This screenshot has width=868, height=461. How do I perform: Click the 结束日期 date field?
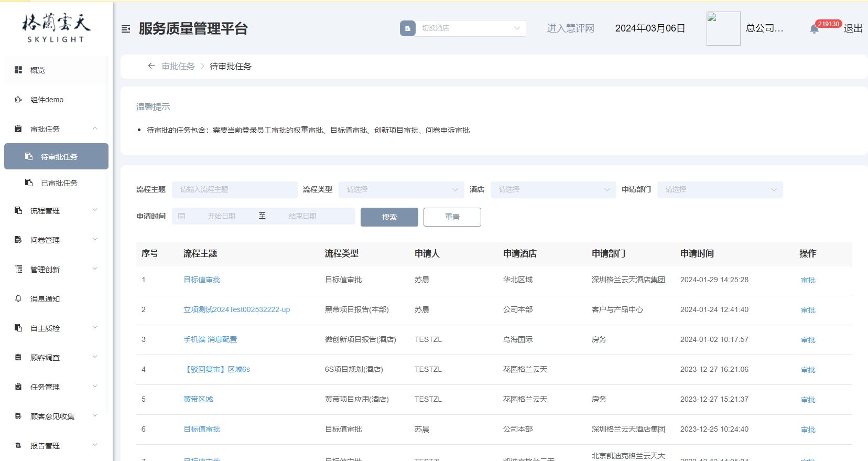[x=302, y=216]
